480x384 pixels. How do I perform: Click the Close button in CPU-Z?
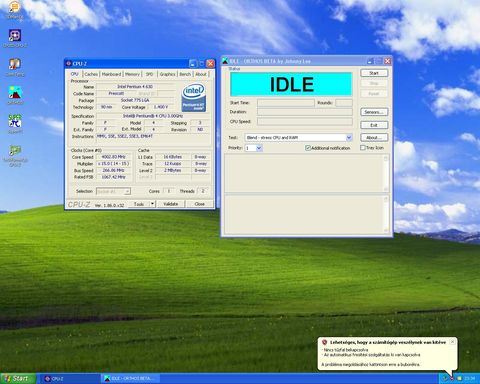[x=199, y=204]
